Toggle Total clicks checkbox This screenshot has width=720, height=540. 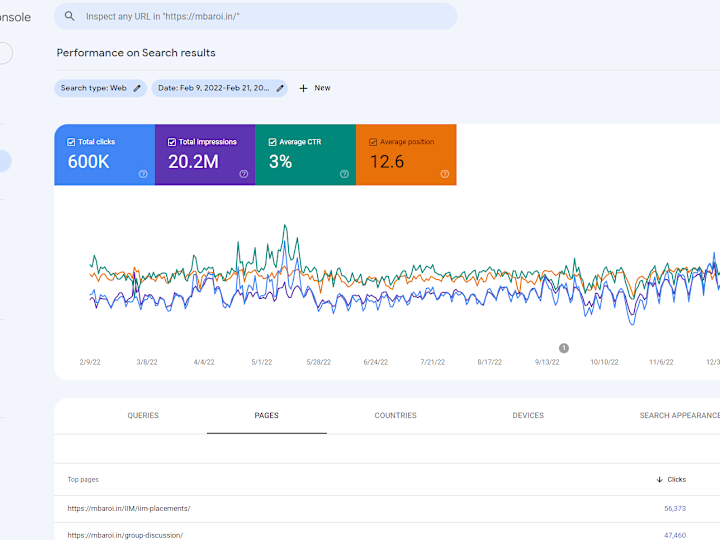coord(71,142)
